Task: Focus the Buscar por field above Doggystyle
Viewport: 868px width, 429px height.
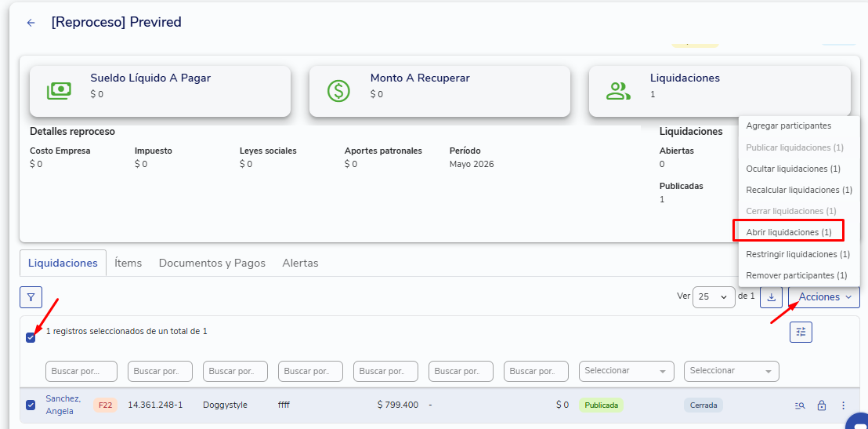Action: 235,372
